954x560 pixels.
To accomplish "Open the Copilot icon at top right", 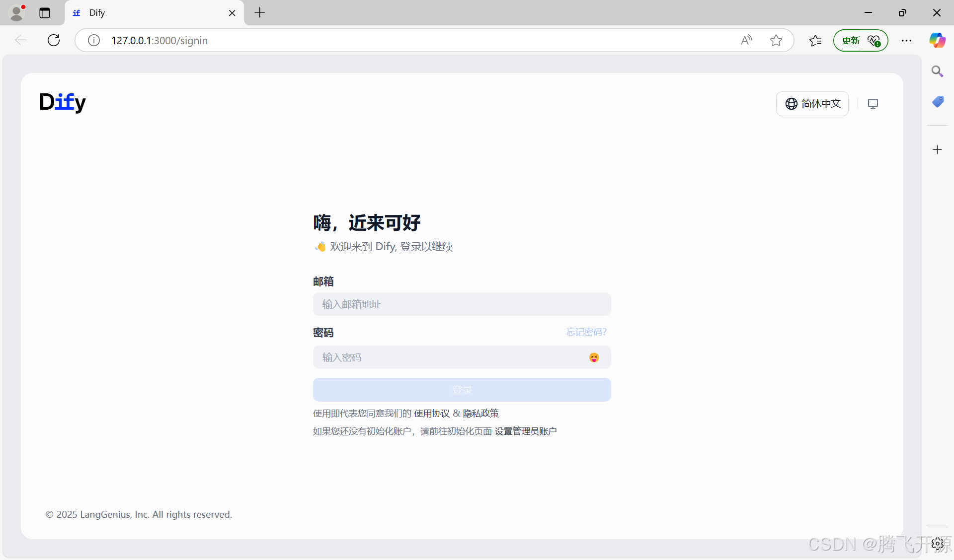I will click(x=937, y=40).
